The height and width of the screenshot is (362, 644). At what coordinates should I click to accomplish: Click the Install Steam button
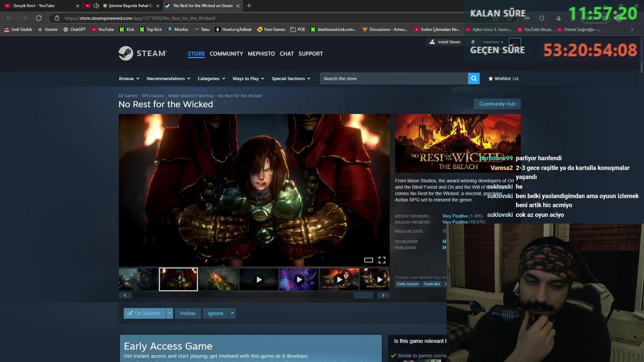coord(445,42)
